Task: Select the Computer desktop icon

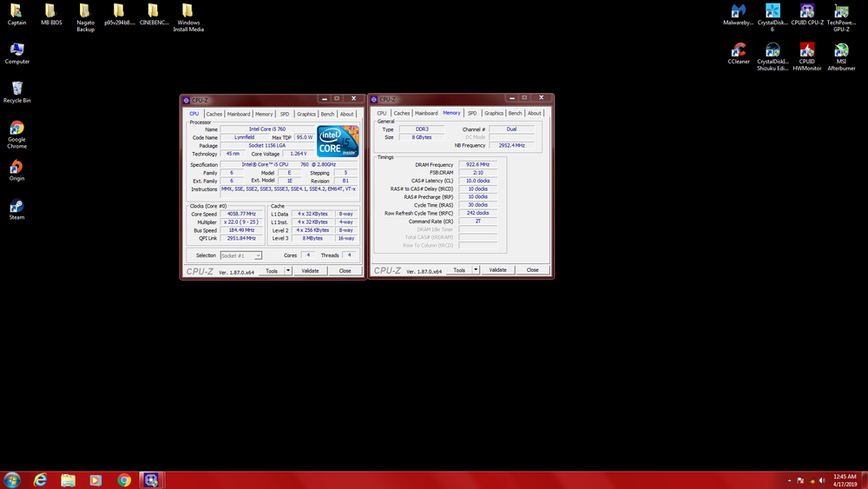Action: tap(16, 54)
